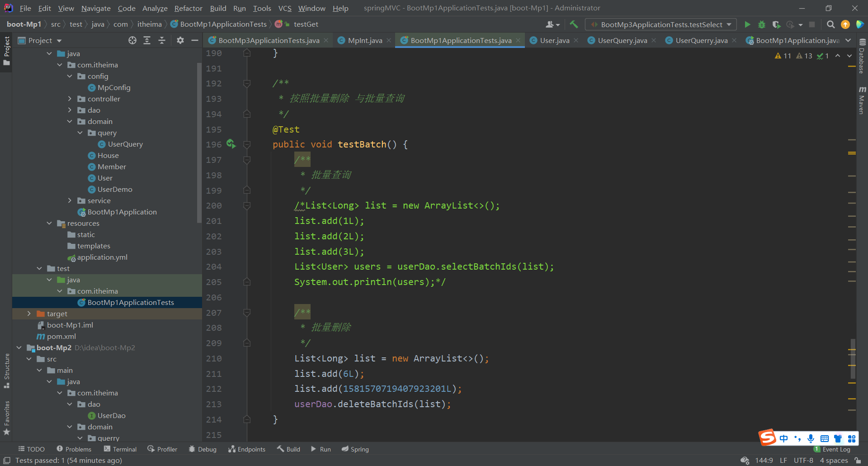The height and width of the screenshot is (466, 868).
Task: Switch to BootMp3ApplicationTests.java tab
Action: pyautogui.click(x=269, y=40)
